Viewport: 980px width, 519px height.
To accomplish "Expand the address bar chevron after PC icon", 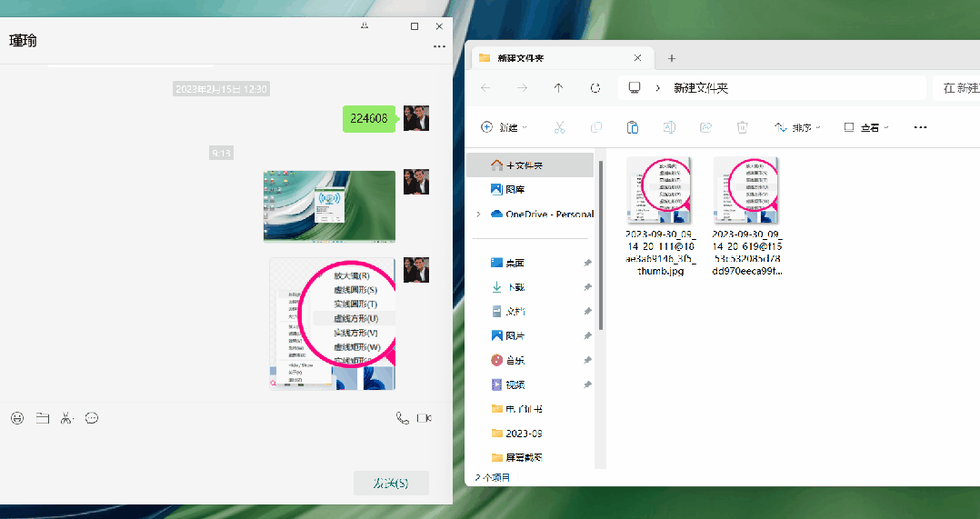I will [x=657, y=88].
